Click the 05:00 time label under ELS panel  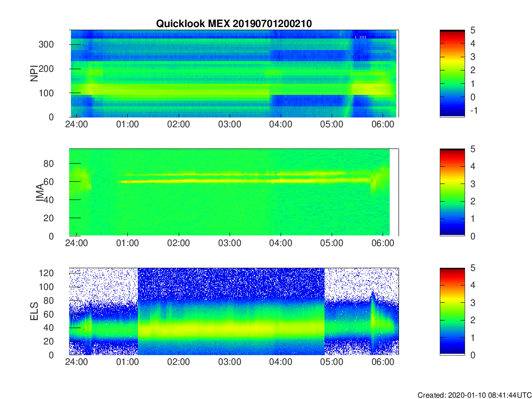tap(332, 362)
